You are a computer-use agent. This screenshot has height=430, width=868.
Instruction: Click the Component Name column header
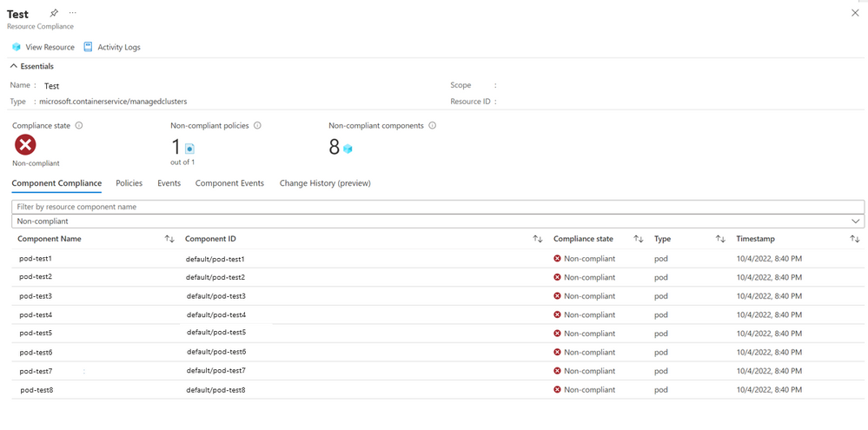click(50, 239)
